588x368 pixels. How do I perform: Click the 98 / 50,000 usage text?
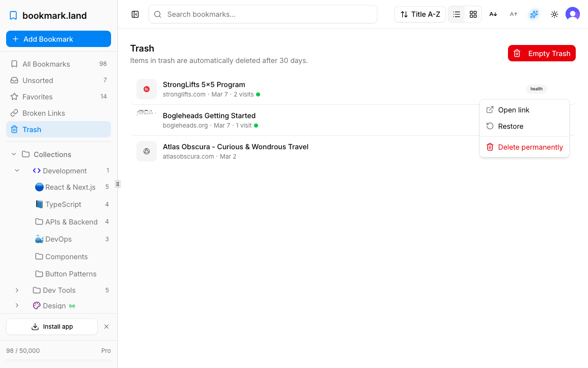tap(23, 350)
